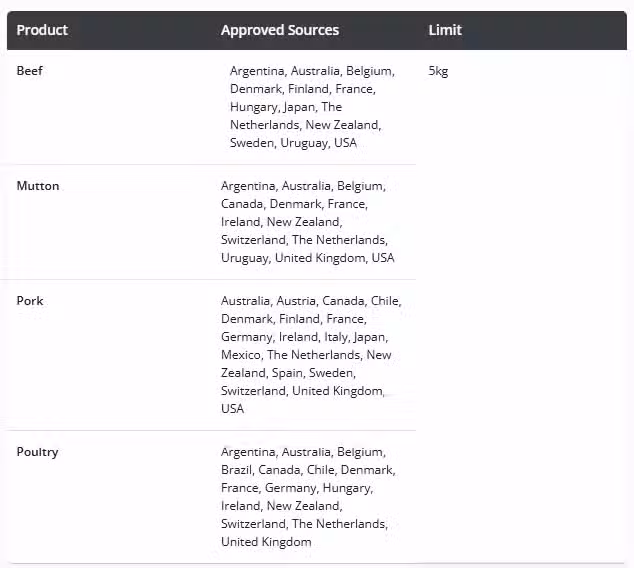Select the Pork product label

click(x=30, y=301)
